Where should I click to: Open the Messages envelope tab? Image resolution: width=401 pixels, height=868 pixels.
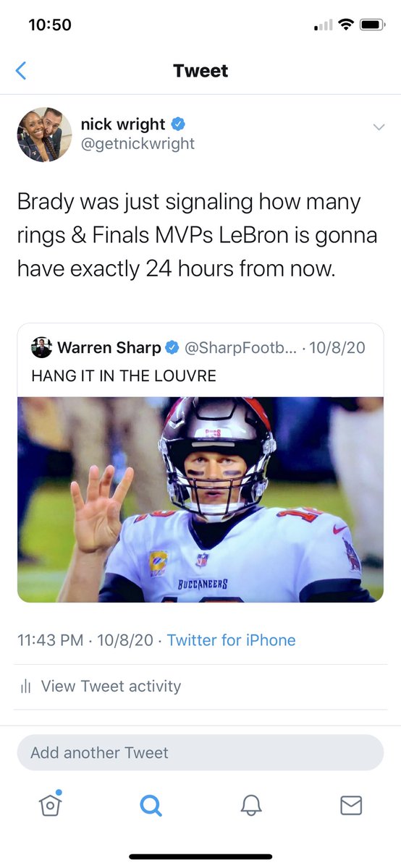351,805
